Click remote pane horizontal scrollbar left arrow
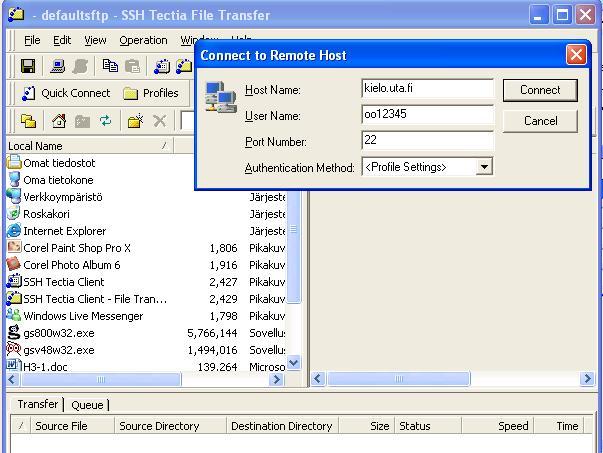Image resolution: width=603 pixels, height=453 pixels. pyautogui.click(x=318, y=379)
